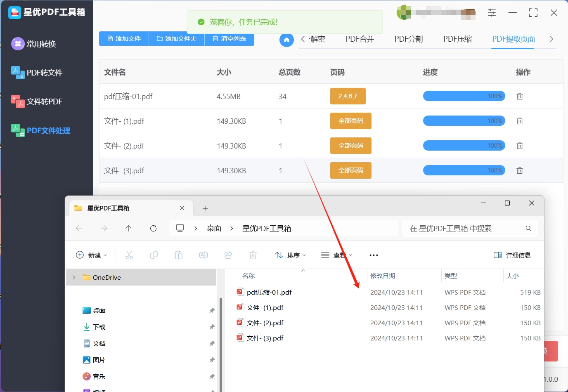
Task: Click the Copy icon in Explorer toolbar
Action: [154, 255]
